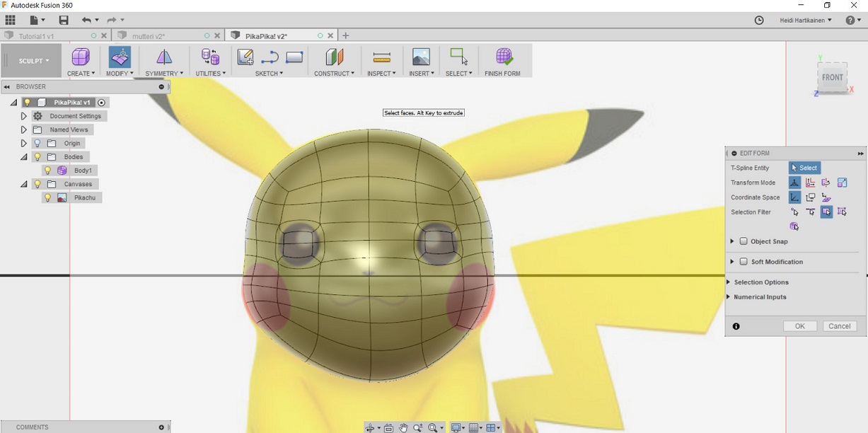Screen dimensions: 868x433
Task: Open the INSPECT menu label
Action: pyautogui.click(x=381, y=74)
